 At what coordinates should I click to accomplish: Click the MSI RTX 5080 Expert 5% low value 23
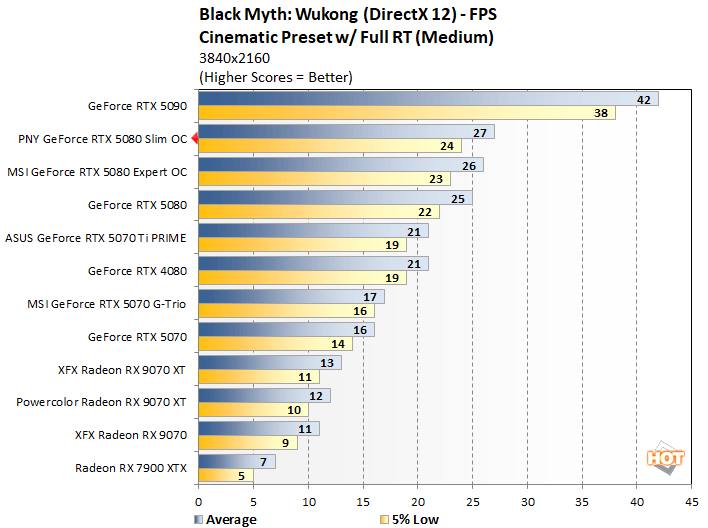[436, 179]
